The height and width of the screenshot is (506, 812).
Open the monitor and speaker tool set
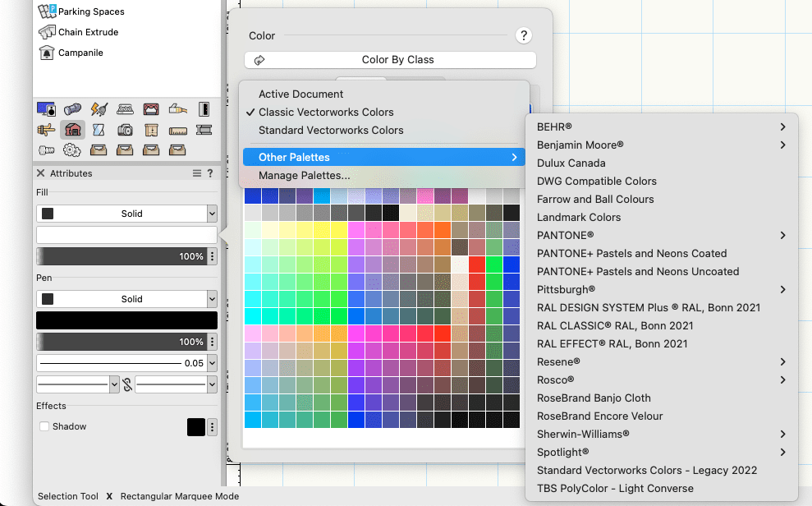46,109
